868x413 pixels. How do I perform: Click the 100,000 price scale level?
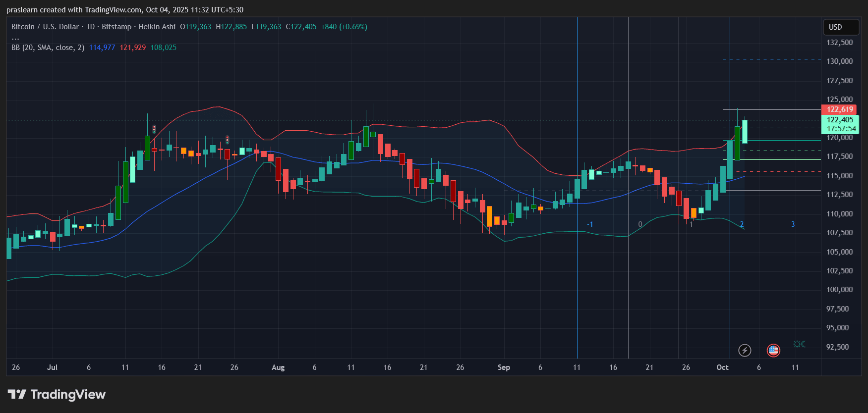click(839, 290)
